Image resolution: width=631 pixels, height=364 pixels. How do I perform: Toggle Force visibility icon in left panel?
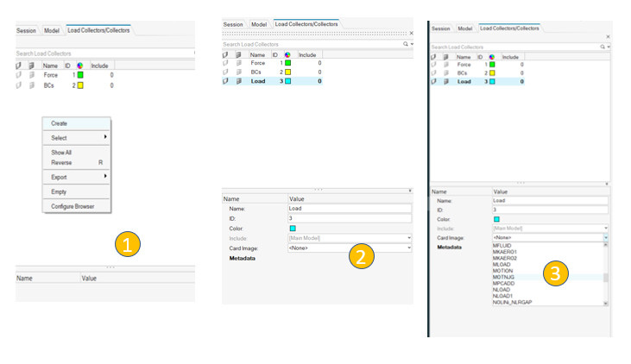tap(18, 75)
